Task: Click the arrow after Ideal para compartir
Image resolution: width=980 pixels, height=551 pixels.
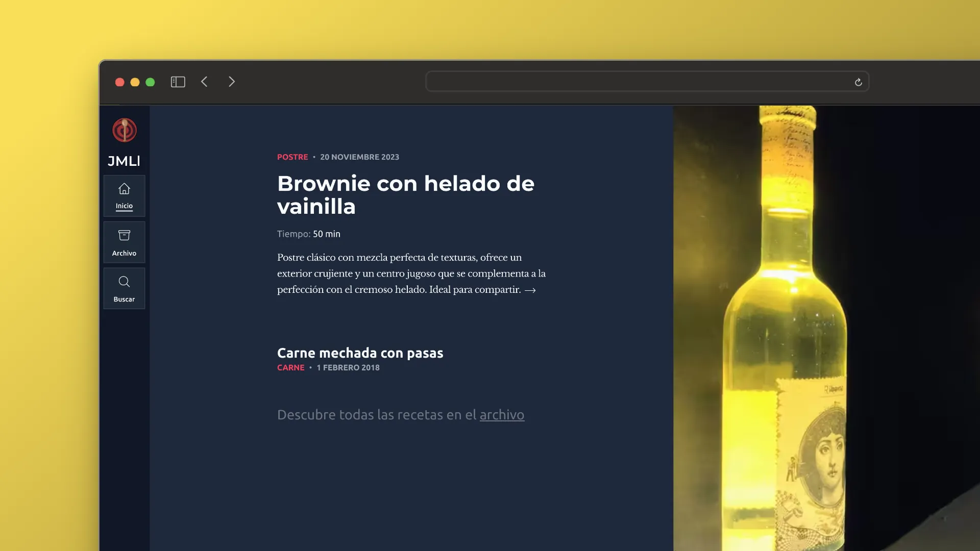Action: [x=530, y=290]
